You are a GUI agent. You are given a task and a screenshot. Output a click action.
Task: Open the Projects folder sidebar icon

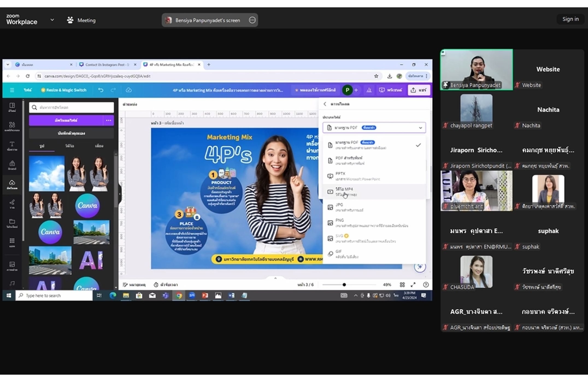pos(12,223)
